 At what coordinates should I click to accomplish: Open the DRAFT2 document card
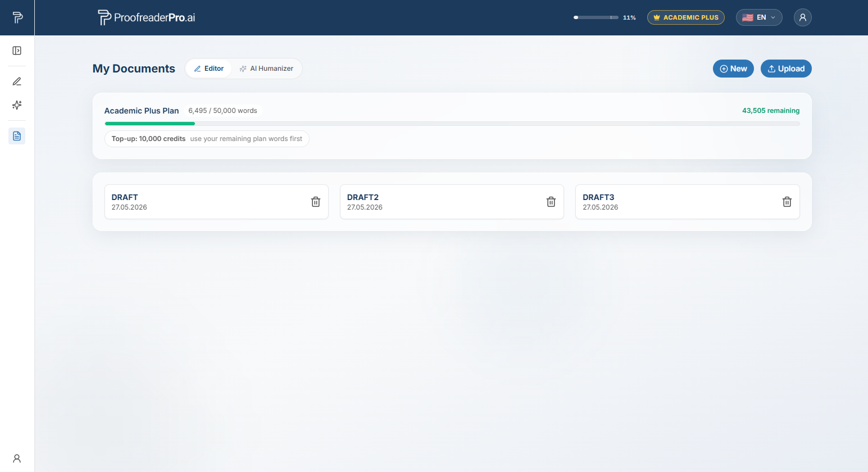pyautogui.click(x=452, y=202)
